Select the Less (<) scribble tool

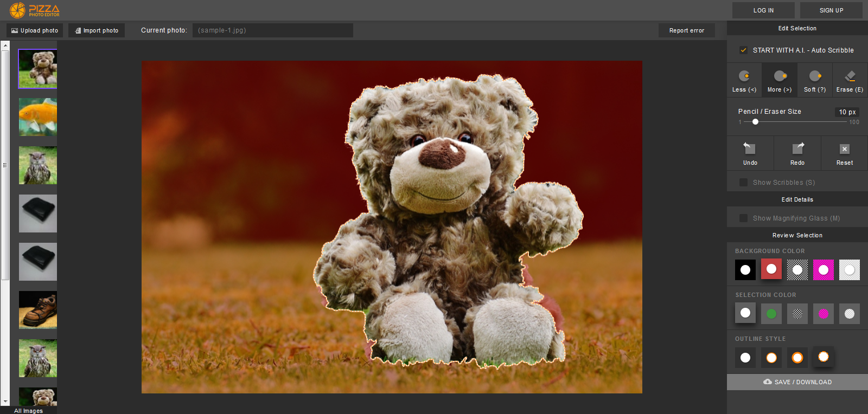point(744,80)
